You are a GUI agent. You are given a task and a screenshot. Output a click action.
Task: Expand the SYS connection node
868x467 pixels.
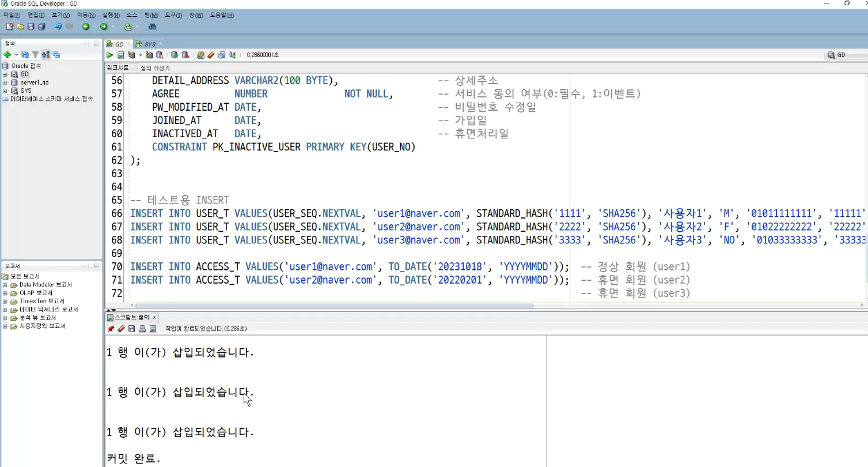pyautogui.click(x=5, y=91)
